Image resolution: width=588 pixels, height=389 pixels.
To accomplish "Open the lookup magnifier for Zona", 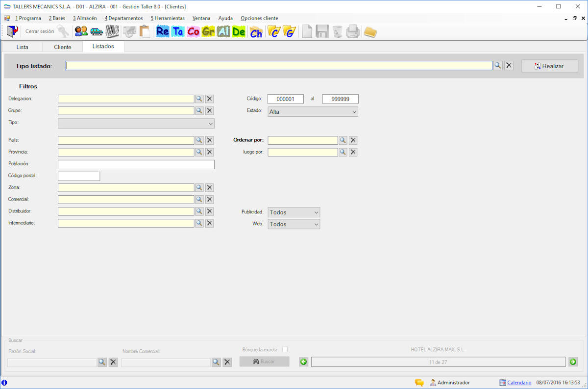I will [x=199, y=187].
